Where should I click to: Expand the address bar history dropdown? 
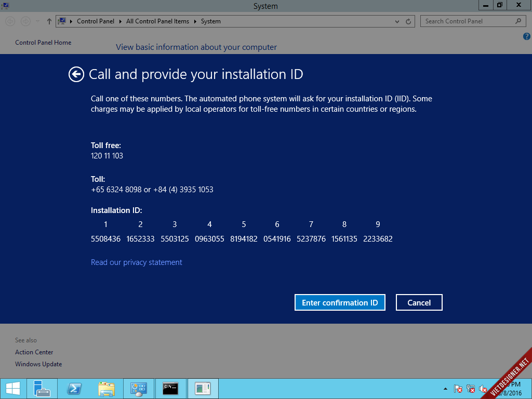point(397,21)
